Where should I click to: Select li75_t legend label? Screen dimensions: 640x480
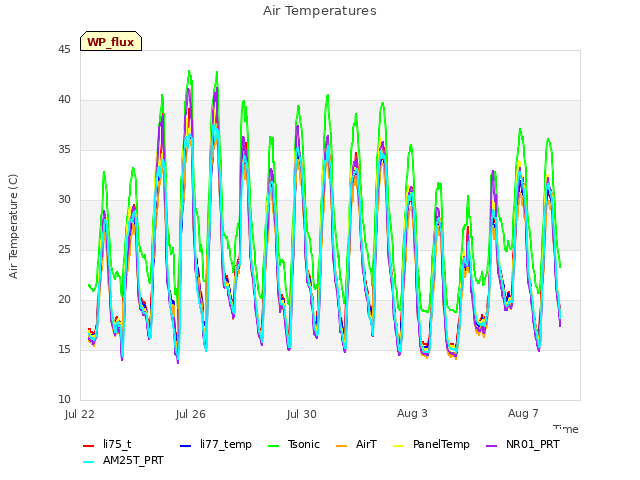tap(117, 444)
